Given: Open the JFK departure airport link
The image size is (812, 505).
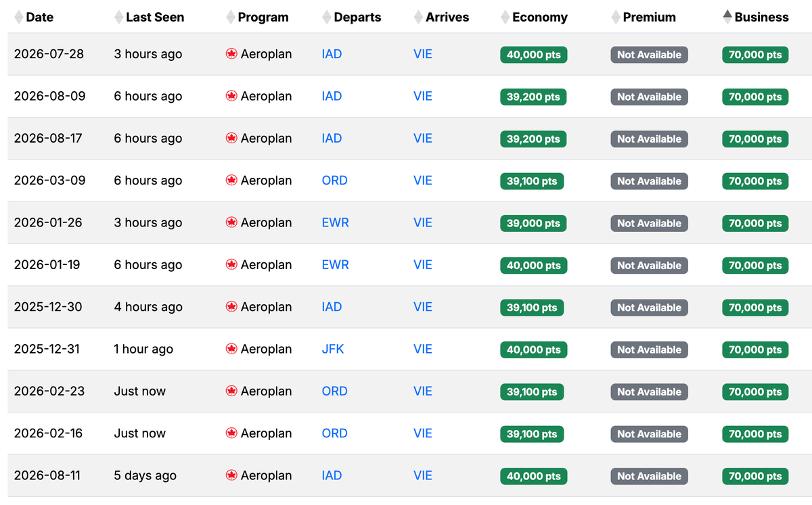Looking at the screenshot, I should [333, 350].
